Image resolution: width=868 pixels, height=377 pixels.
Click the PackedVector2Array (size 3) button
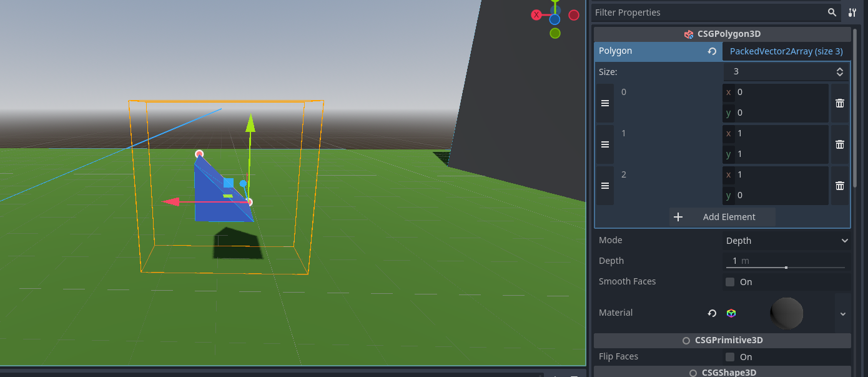click(x=786, y=51)
